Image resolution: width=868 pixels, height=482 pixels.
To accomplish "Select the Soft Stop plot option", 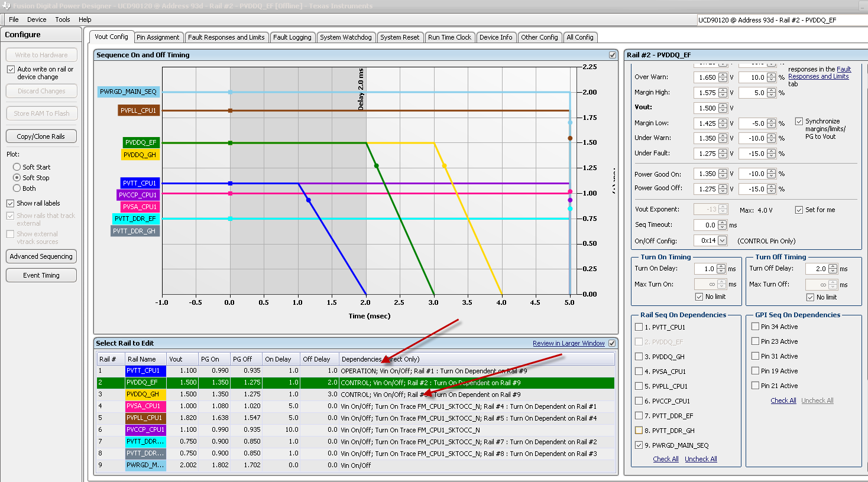I will [17, 178].
